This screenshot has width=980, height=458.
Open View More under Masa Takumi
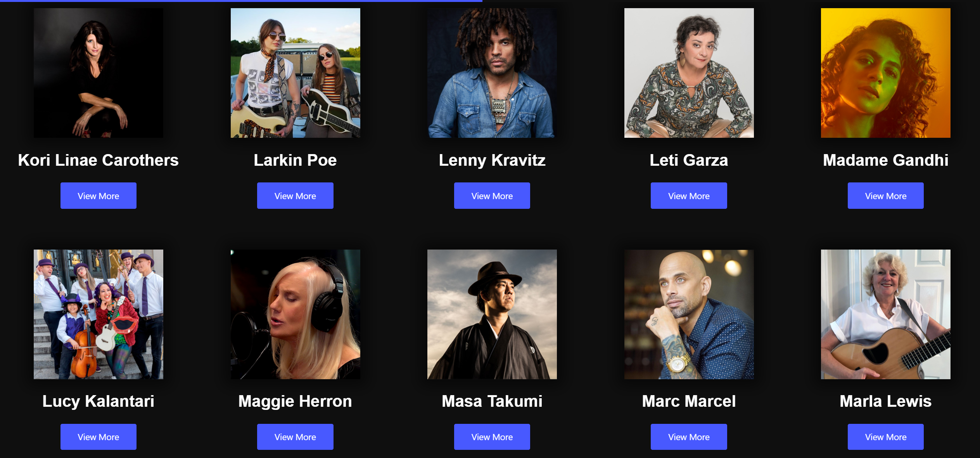[x=492, y=437]
